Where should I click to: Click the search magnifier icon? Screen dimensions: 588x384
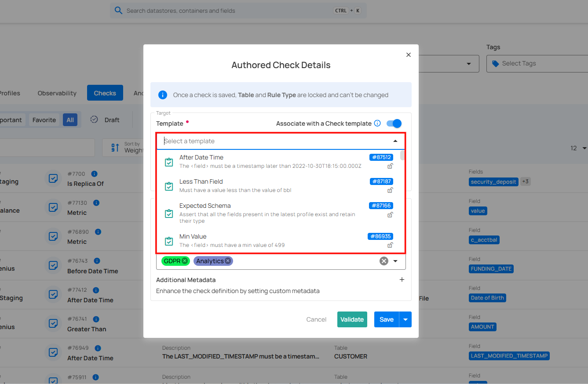coord(118,11)
